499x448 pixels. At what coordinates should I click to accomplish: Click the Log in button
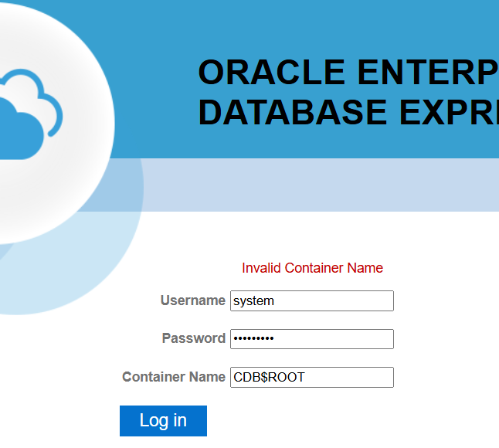tap(163, 421)
